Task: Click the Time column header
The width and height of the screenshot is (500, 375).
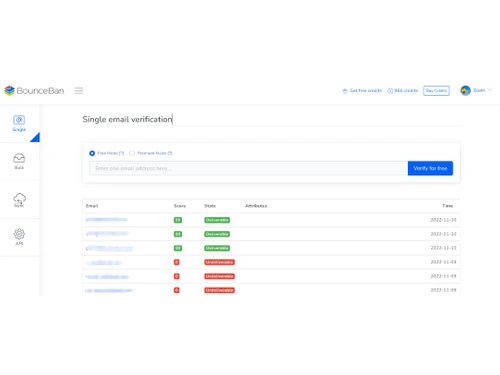Action: [x=448, y=206]
